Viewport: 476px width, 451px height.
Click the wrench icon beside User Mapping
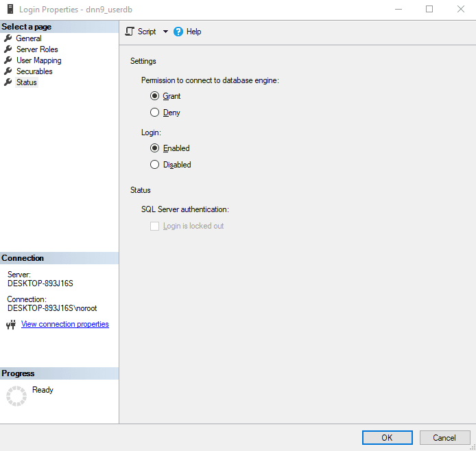8,60
